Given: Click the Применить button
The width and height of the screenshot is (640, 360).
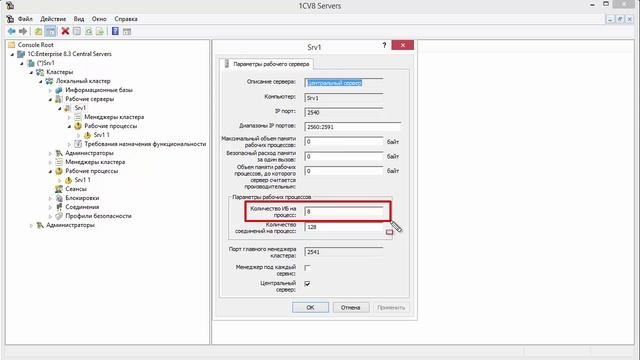Looking at the screenshot, I should tap(391, 307).
